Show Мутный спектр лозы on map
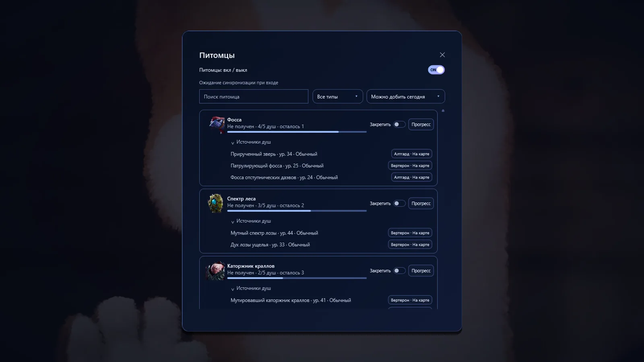The width and height of the screenshot is (644, 362). coord(410,232)
